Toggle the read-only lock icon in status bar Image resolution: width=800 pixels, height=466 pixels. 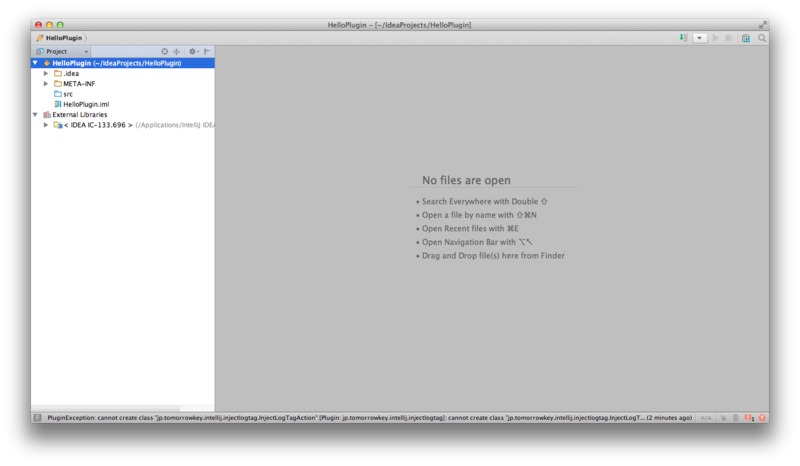(723, 418)
